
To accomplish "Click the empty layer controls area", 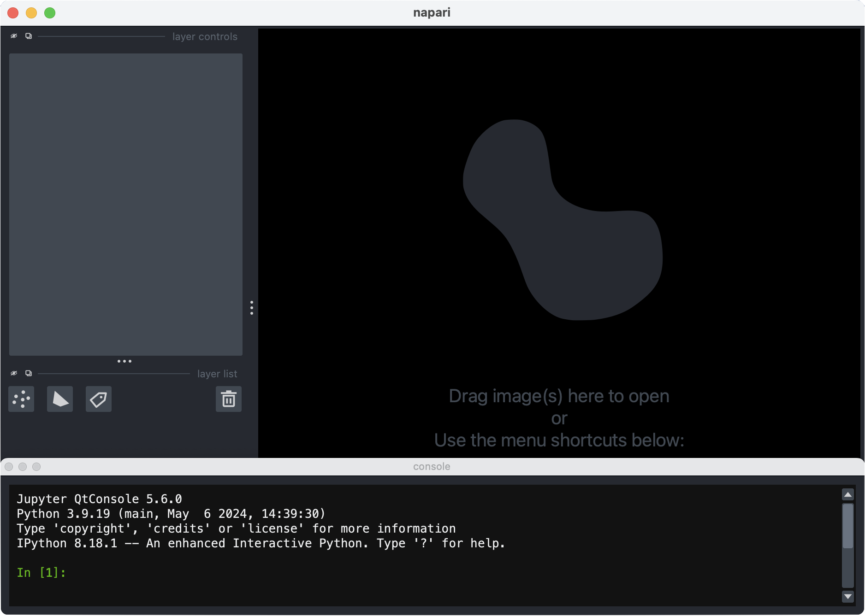I will pyautogui.click(x=126, y=205).
